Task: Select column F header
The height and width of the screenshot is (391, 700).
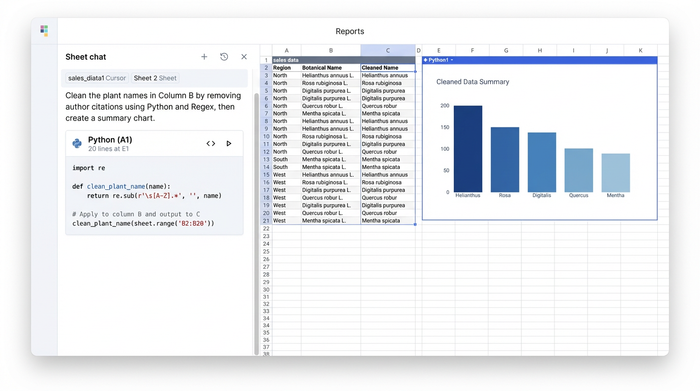Action: (x=472, y=50)
